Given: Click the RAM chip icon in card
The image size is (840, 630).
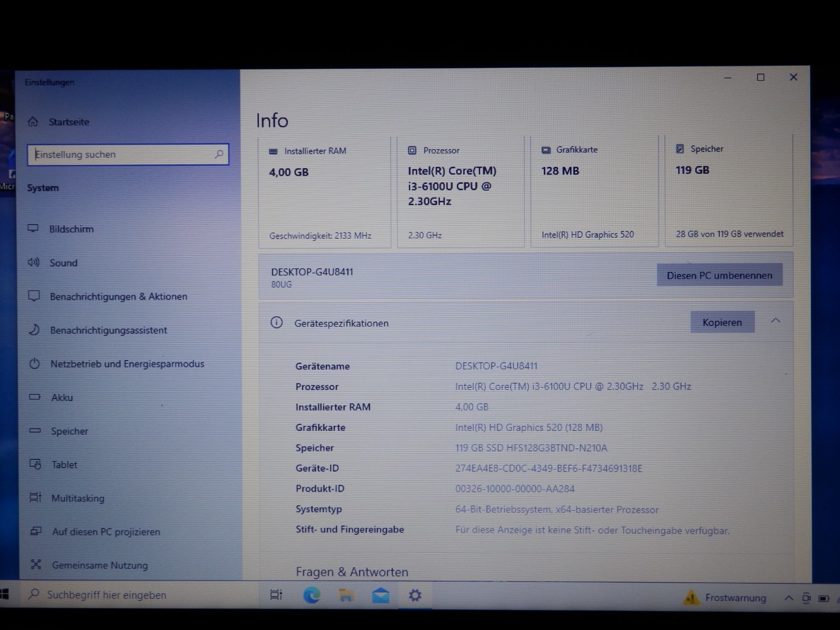Looking at the screenshot, I should (x=273, y=151).
